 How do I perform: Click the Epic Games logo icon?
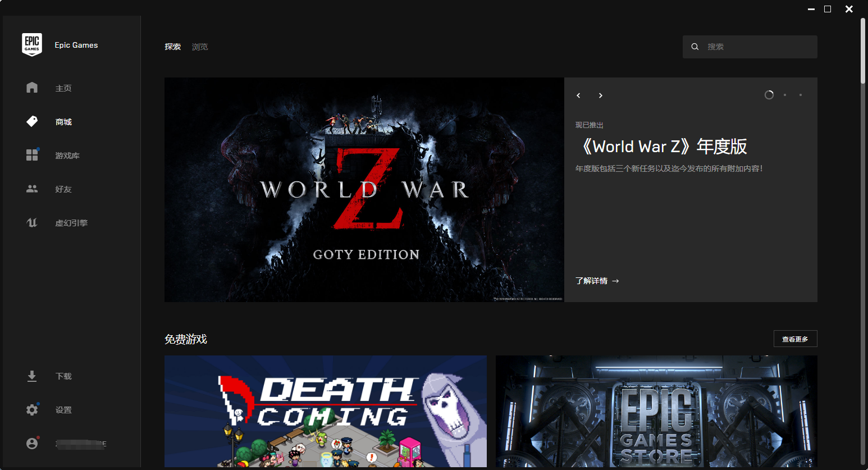point(32,45)
